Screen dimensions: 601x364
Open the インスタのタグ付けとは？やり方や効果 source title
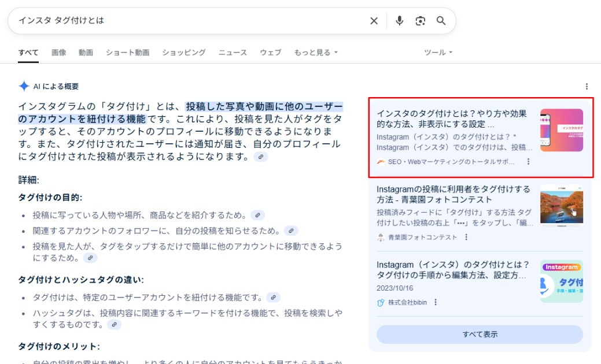point(452,118)
